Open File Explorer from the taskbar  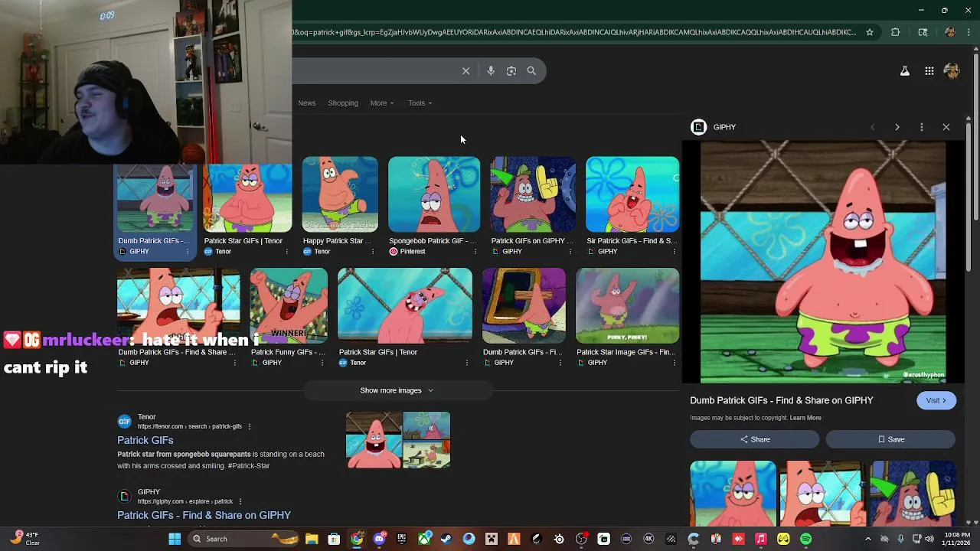(x=312, y=539)
